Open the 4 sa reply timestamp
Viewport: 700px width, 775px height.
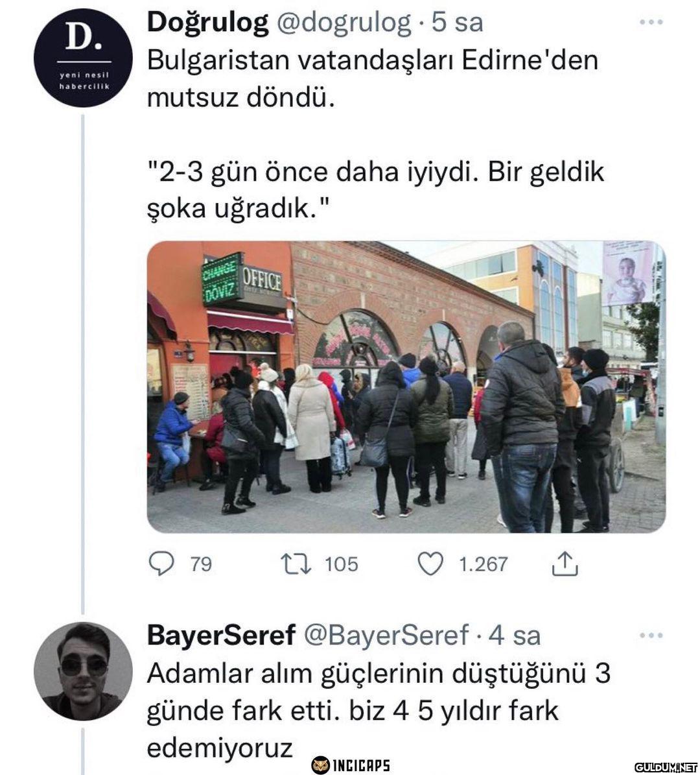[514, 636]
